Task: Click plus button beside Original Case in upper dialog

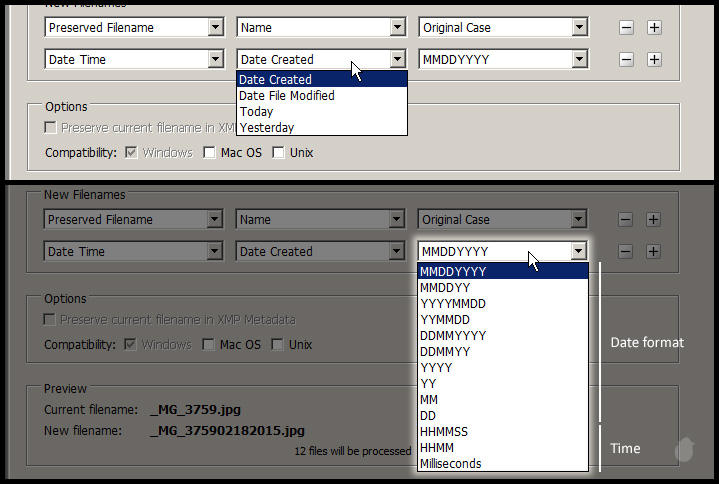Action: tap(654, 28)
